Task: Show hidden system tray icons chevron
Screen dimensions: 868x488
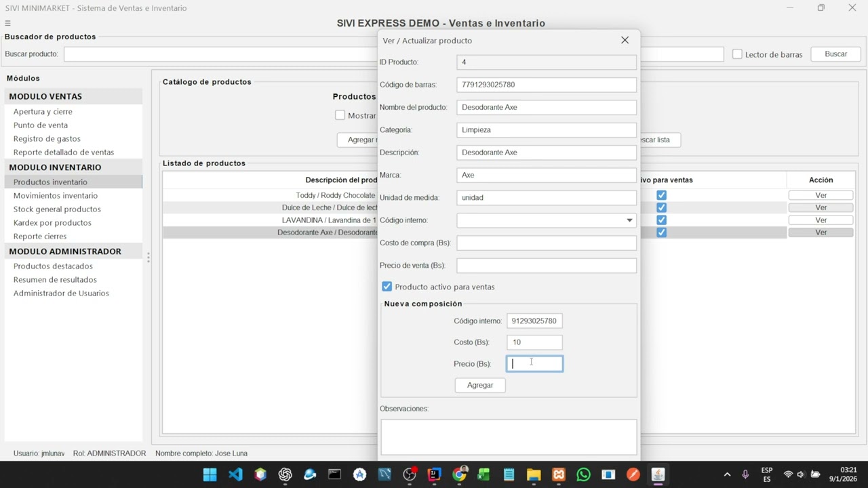Action: 727,474
